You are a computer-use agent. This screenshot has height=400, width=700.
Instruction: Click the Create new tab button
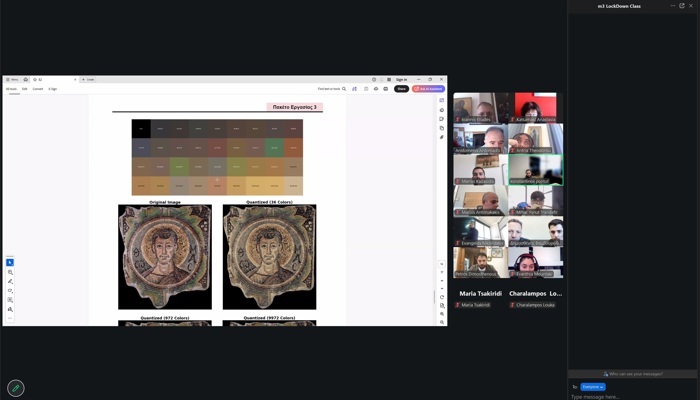click(88, 79)
